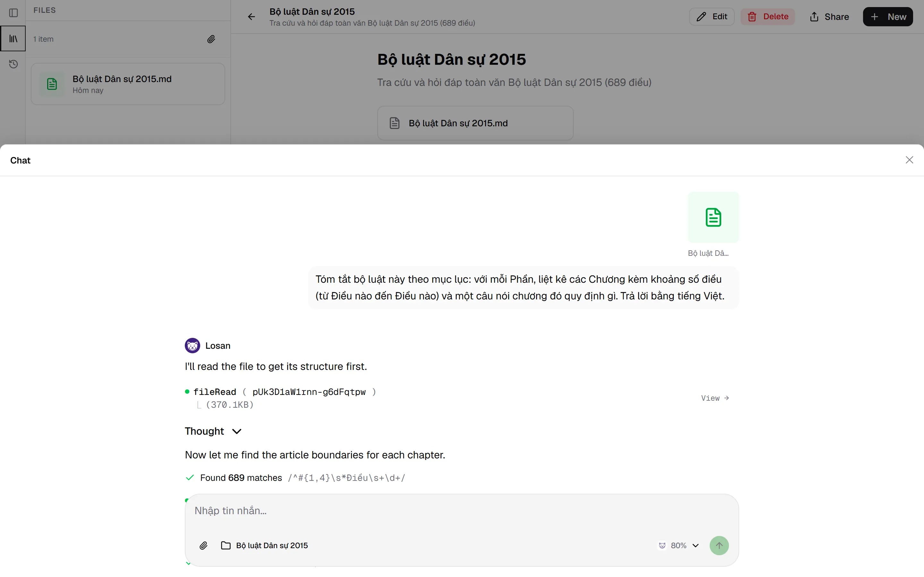Screen dimensions: 924x577
Task: Click the Losan avatar icon
Action: coord(193,345)
